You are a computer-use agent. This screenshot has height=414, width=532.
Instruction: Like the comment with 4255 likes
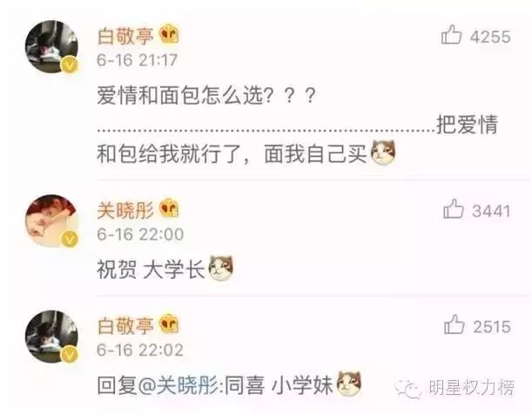[x=451, y=35]
